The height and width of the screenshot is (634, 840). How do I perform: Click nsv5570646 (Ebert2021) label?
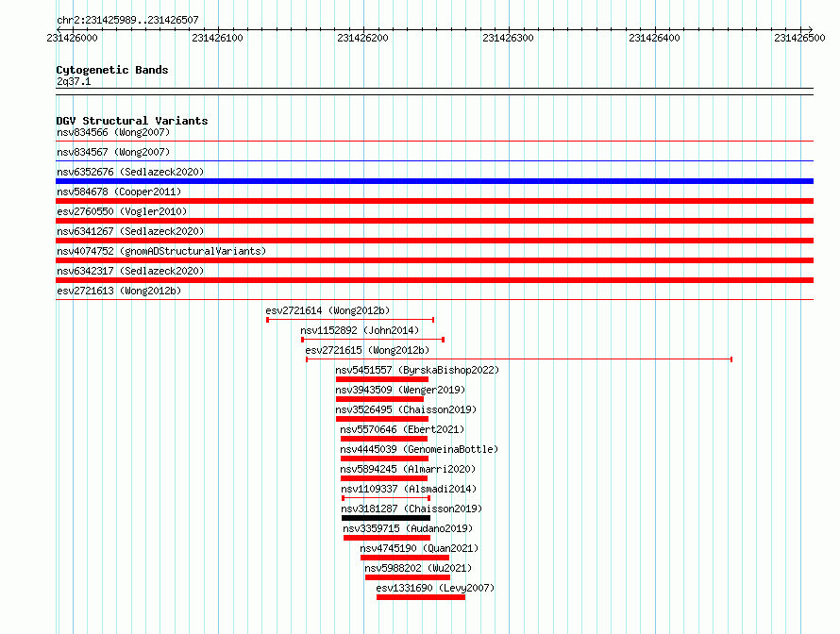tap(402, 429)
